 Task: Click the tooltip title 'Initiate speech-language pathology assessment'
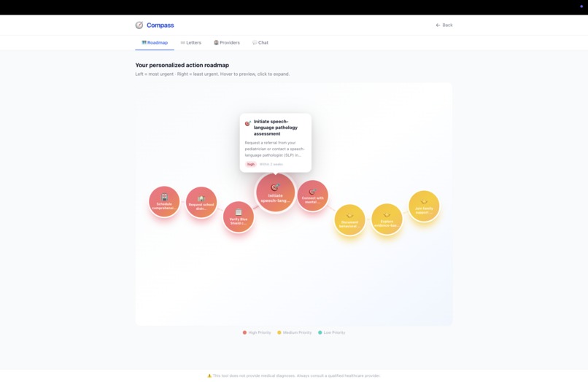[x=276, y=128]
